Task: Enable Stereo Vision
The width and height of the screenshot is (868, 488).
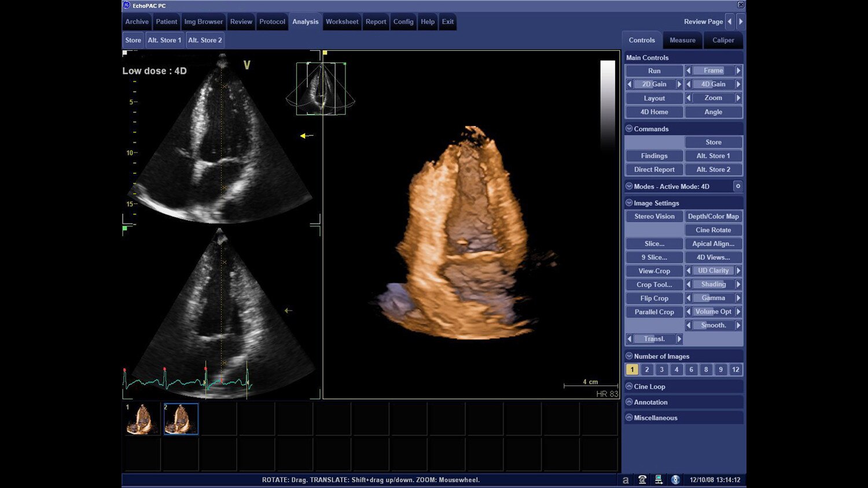Action: (653, 216)
